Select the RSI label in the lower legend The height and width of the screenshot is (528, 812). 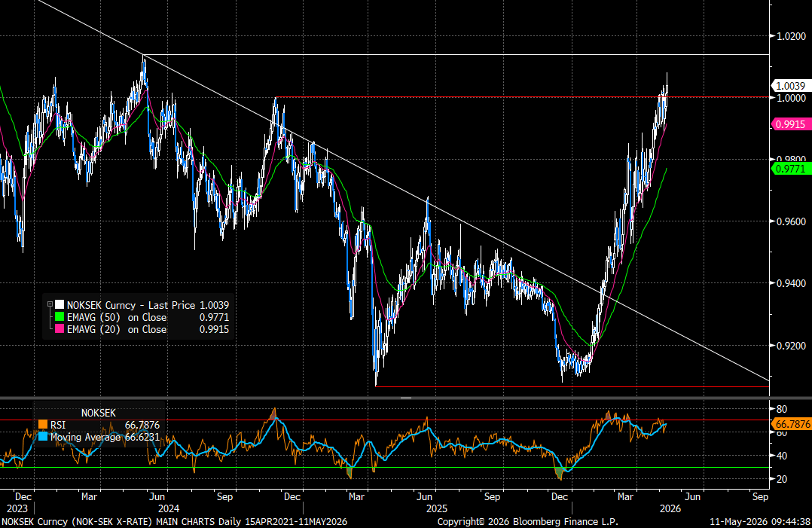[58, 425]
